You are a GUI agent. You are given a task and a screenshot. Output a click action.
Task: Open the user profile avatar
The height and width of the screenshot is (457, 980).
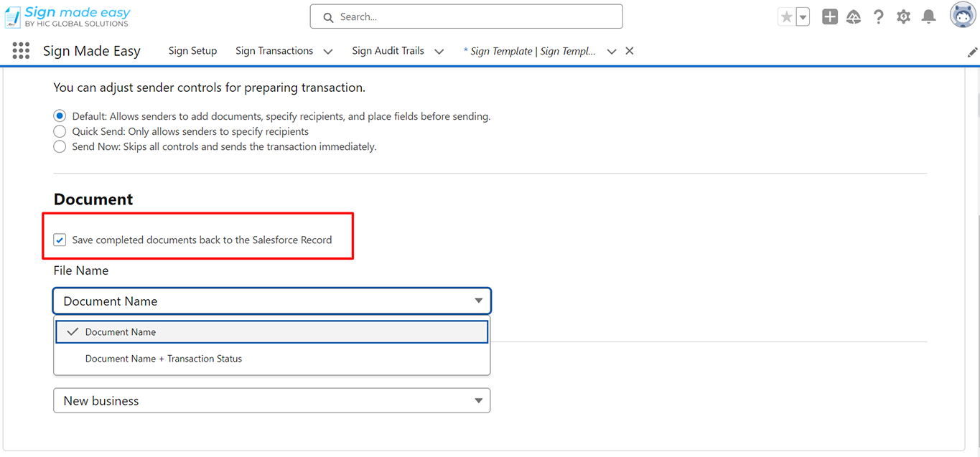[963, 15]
